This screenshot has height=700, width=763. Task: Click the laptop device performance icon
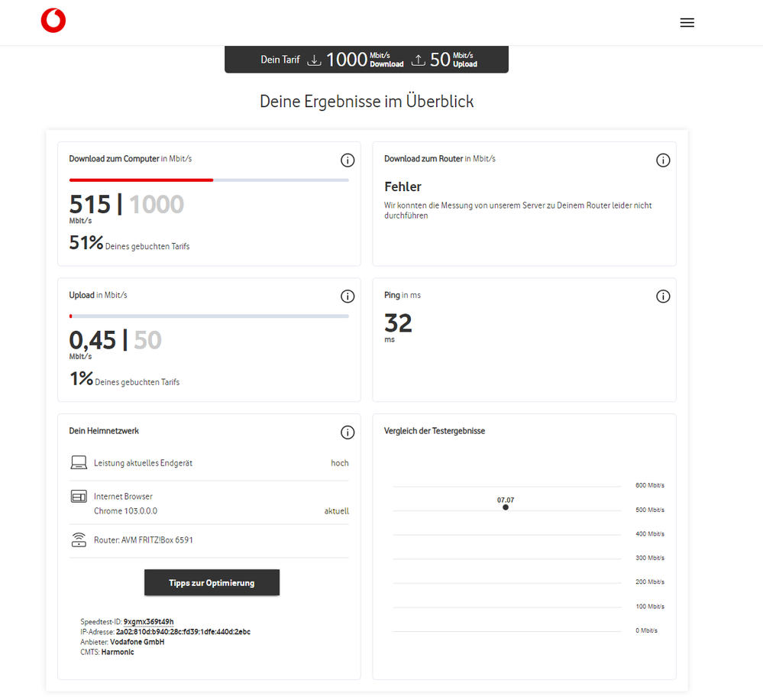click(x=79, y=462)
